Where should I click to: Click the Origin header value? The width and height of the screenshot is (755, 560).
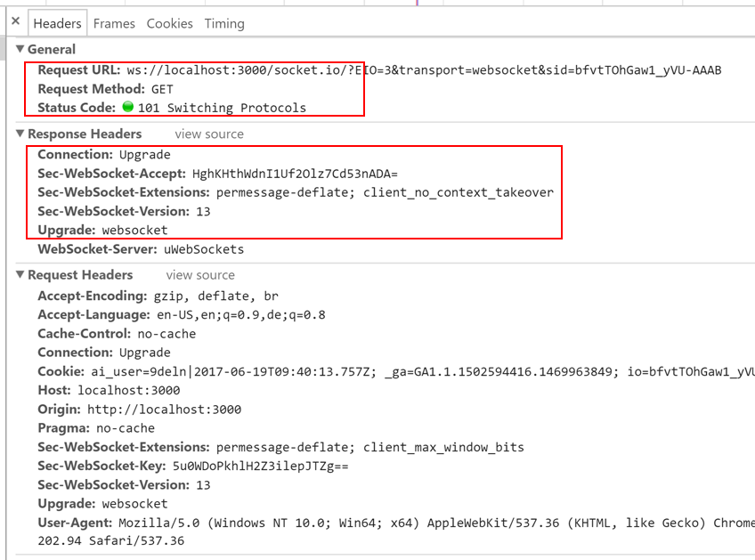tap(164, 410)
